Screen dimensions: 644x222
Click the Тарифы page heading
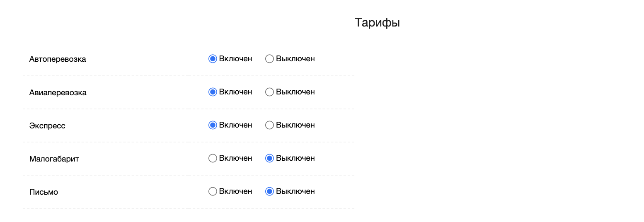pos(377,23)
